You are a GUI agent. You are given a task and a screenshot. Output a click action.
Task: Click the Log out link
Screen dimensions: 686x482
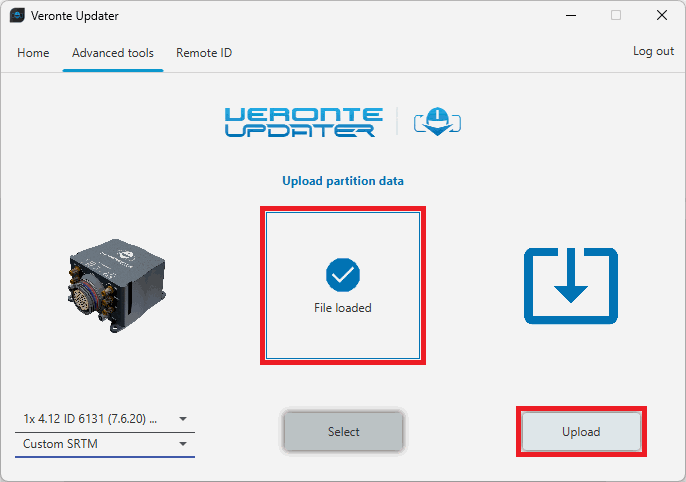[x=653, y=51]
